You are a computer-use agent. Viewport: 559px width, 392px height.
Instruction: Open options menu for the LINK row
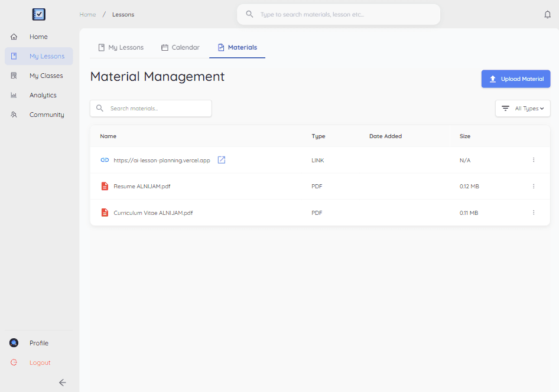pos(533,160)
